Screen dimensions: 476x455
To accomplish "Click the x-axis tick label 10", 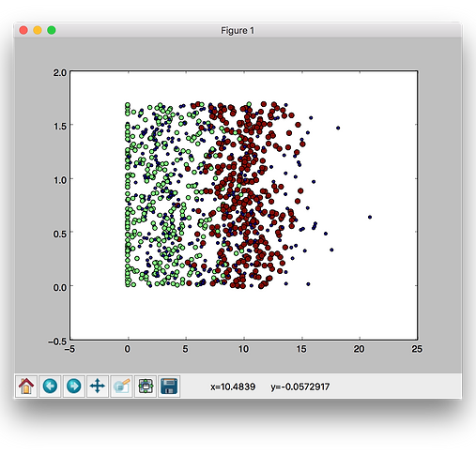I will coord(243,349).
